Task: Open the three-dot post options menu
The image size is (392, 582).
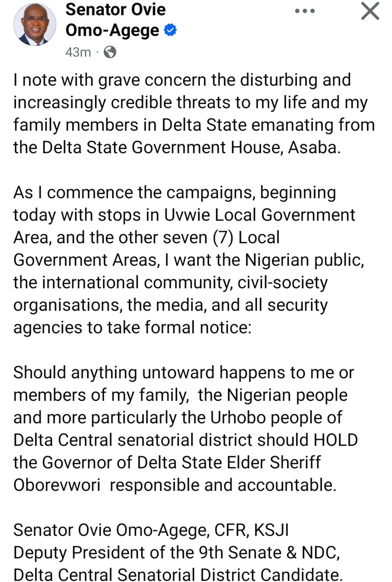Action: [305, 11]
